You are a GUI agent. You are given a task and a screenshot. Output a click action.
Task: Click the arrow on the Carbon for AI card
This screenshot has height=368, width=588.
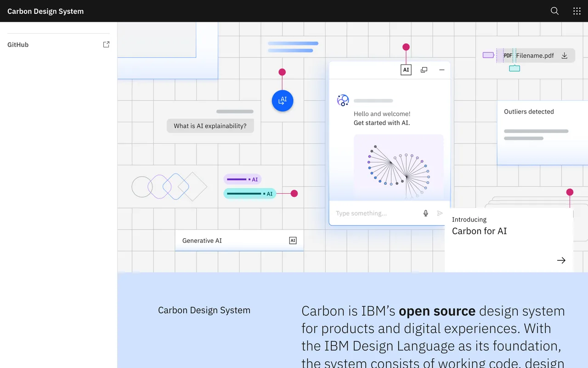[561, 260]
